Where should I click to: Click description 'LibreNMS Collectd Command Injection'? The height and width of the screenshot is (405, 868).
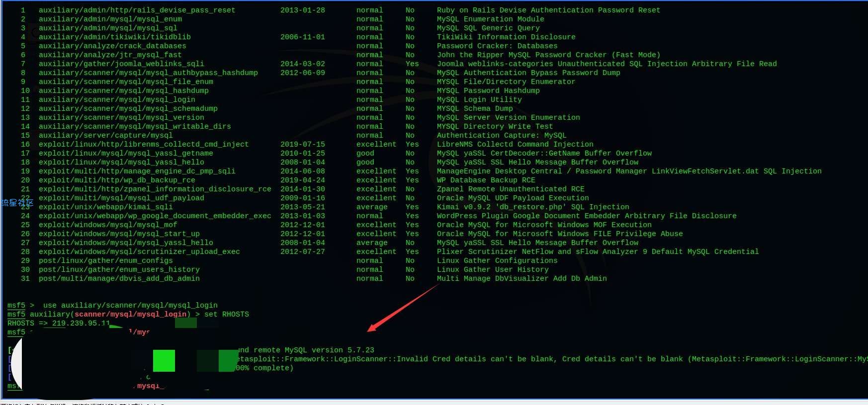coord(515,144)
